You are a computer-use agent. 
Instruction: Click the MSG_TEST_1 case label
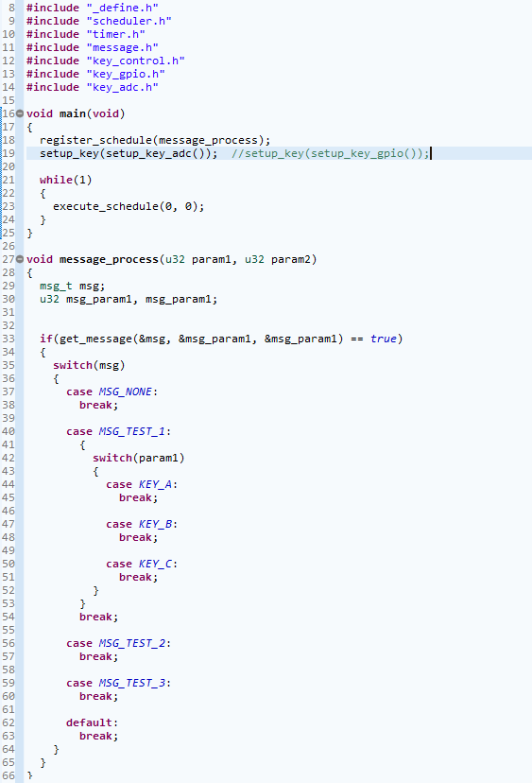point(118,431)
